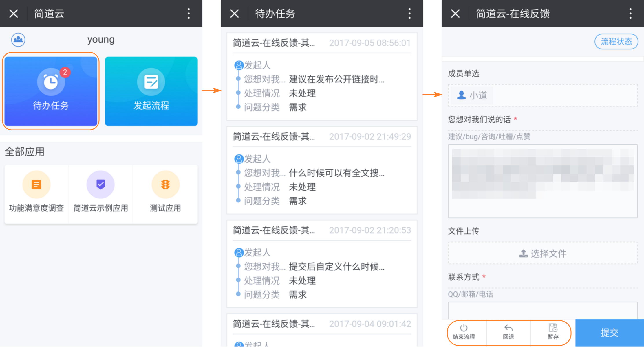
Task: Click the team avatar icon beside young
Action: (x=18, y=40)
